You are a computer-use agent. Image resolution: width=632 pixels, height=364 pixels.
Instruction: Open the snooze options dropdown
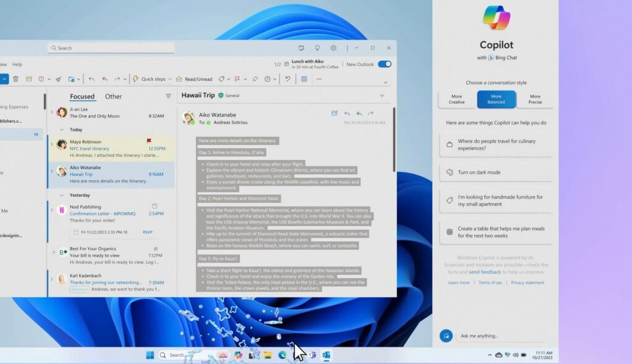click(x=274, y=79)
